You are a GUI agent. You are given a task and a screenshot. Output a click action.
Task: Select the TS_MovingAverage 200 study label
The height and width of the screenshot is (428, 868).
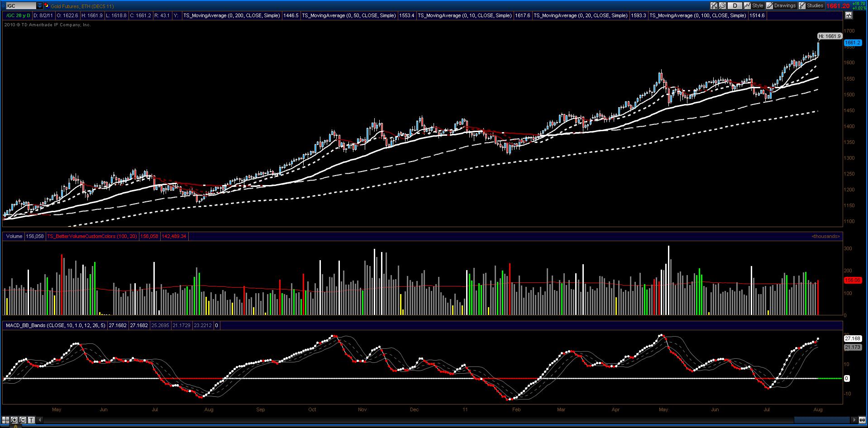click(232, 15)
